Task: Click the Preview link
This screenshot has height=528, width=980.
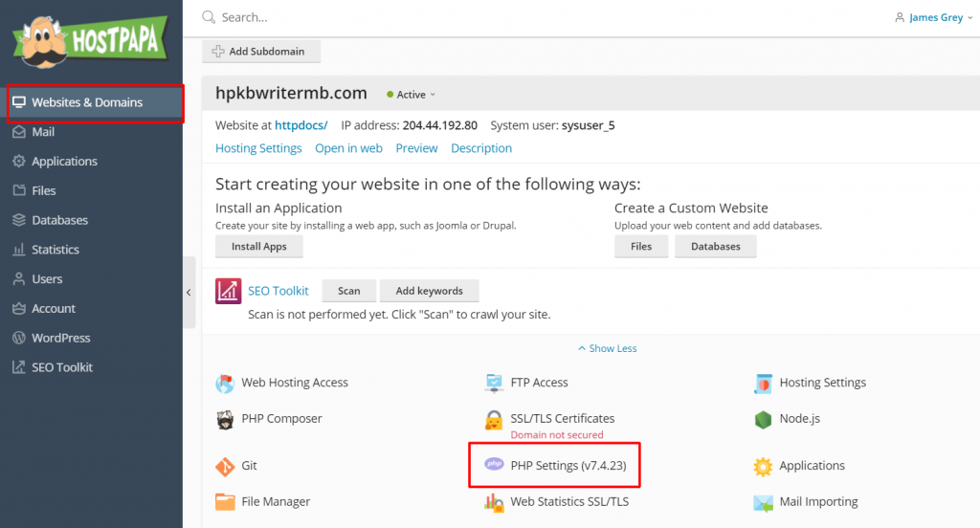Action: click(417, 148)
